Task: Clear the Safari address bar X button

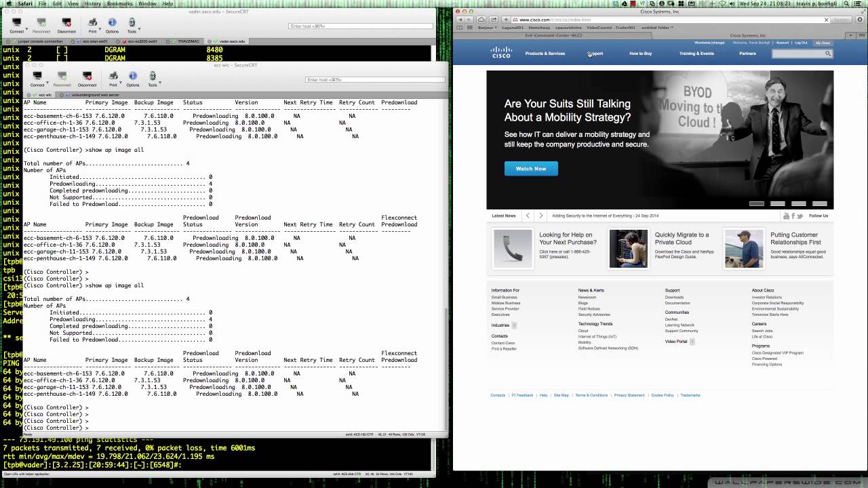Action: [x=826, y=20]
